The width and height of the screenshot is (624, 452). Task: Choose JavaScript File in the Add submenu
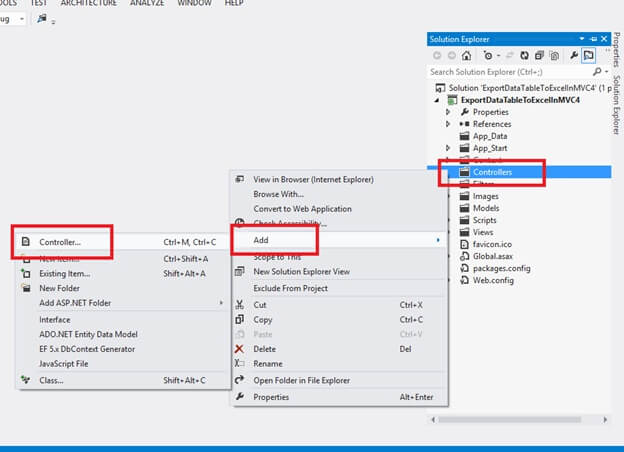point(123,364)
